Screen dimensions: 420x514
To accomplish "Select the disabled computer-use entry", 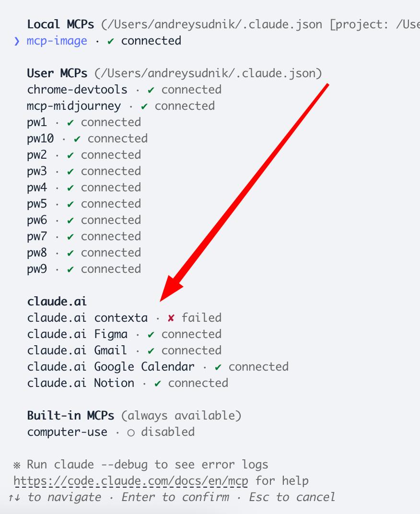I will click(67, 432).
